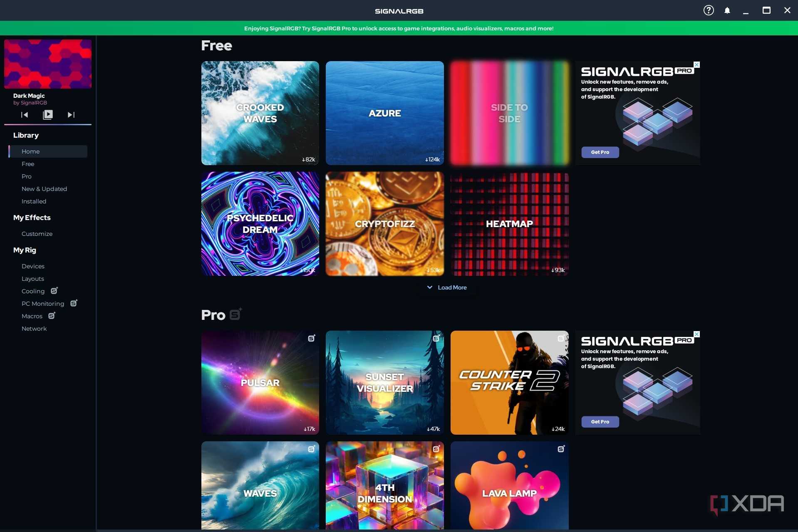Click the Dark Magic effect title
This screenshot has height=532, width=798.
coord(29,96)
